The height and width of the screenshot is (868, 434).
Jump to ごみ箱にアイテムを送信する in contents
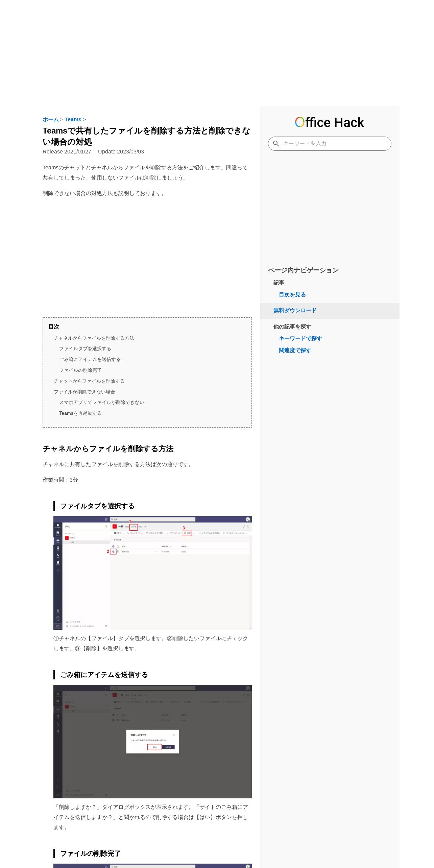[x=90, y=360]
